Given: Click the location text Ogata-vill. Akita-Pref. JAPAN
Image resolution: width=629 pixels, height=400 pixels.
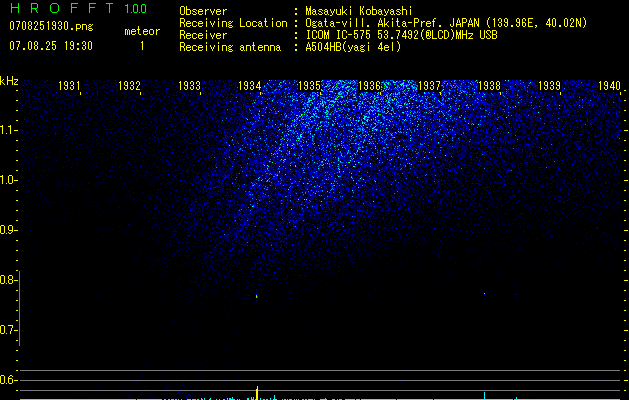Looking at the screenshot, I should point(392,23).
